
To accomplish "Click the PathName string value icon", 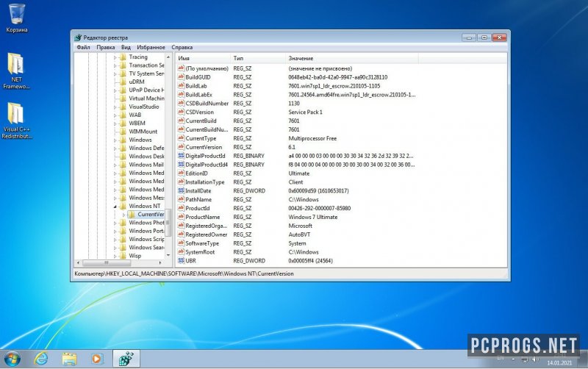I will [x=181, y=199].
